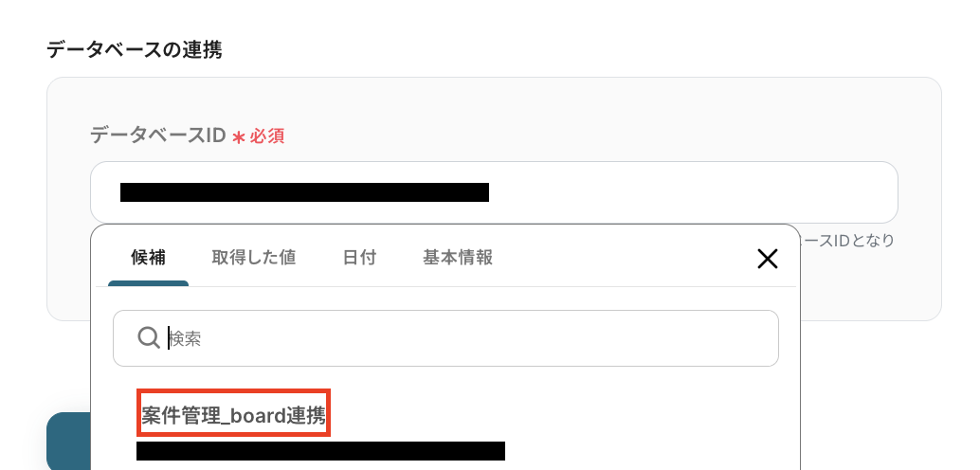Click the helper text ending with IDとなり

point(847,240)
